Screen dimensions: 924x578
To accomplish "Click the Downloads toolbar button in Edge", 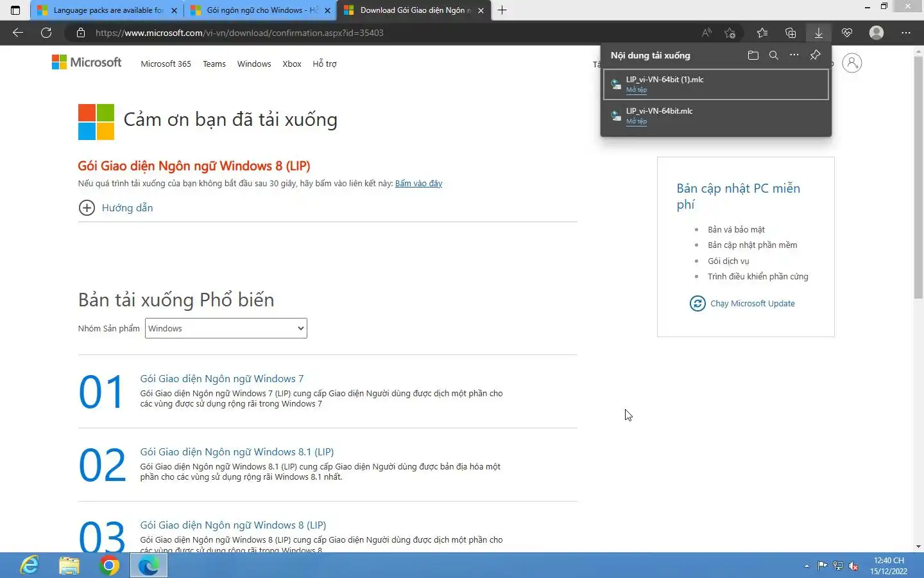I will click(x=819, y=33).
